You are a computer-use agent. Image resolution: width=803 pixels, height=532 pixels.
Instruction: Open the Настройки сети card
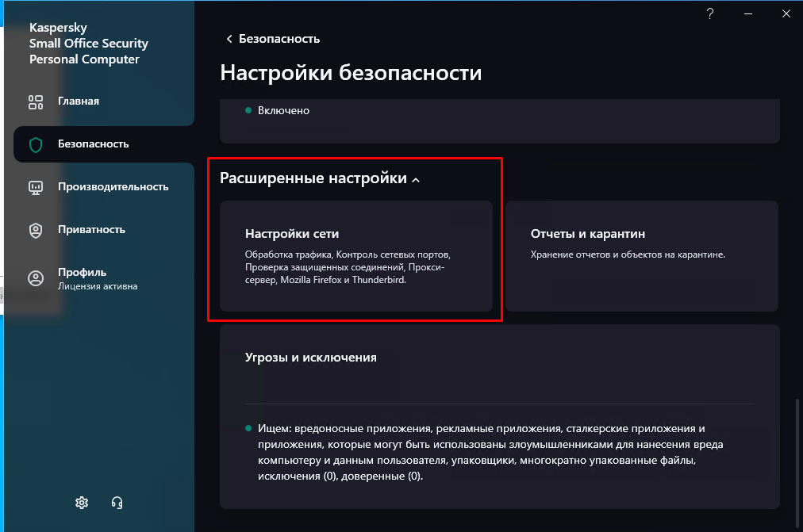356,255
